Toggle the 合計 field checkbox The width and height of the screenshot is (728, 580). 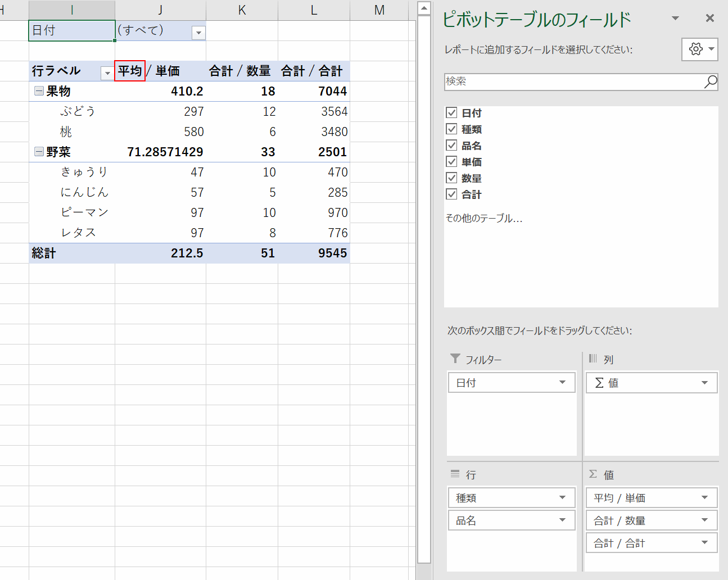[451, 194]
